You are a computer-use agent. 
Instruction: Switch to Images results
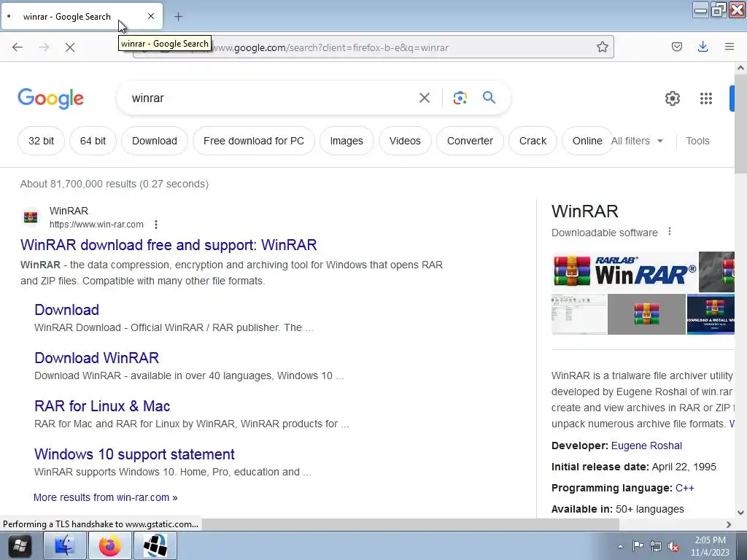pyautogui.click(x=347, y=141)
